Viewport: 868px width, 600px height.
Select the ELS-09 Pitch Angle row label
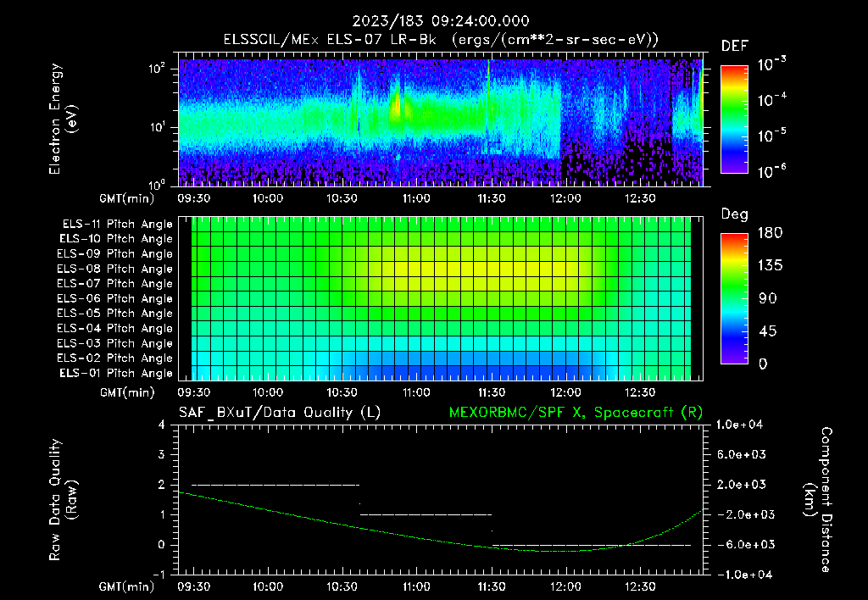coord(115,254)
